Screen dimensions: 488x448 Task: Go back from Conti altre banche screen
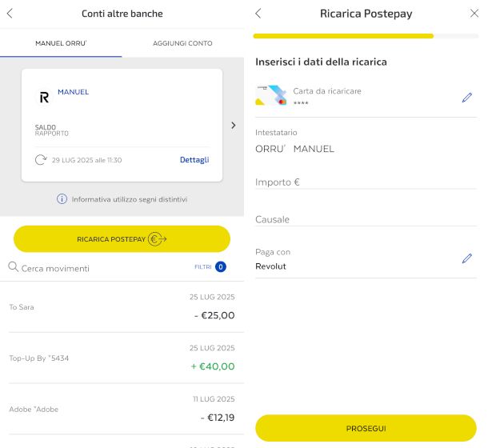pos(10,14)
